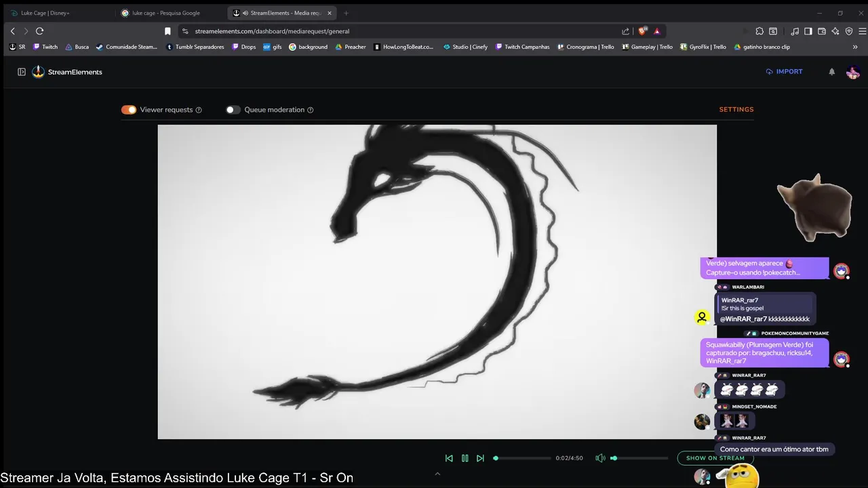Viewport: 868px width, 488px height.
Task: Open Cronograma | Trello bookmark
Action: click(585, 47)
